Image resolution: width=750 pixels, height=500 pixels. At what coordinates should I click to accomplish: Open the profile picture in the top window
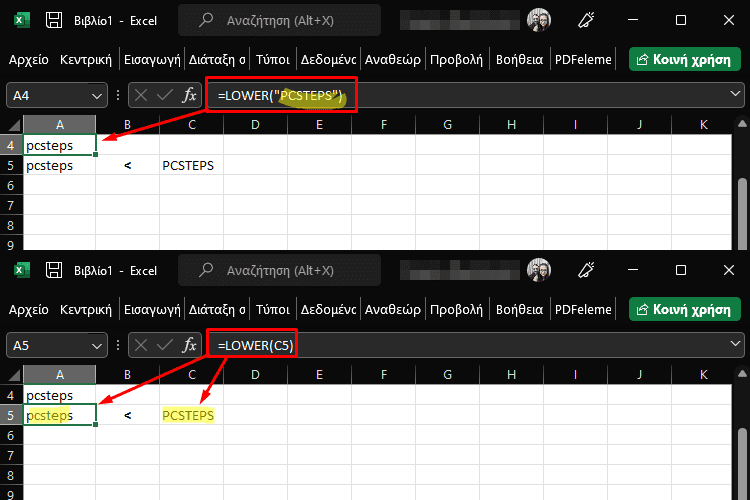[x=539, y=20]
